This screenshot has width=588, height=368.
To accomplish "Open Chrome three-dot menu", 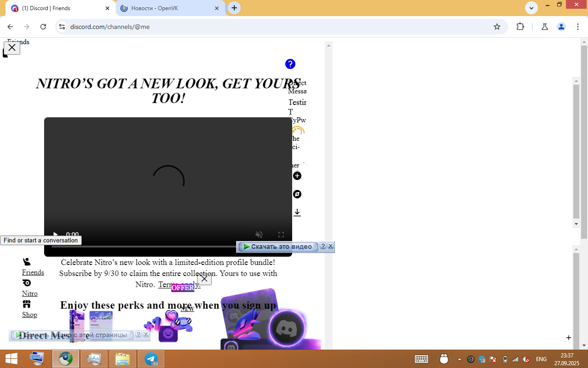I will click(577, 27).
